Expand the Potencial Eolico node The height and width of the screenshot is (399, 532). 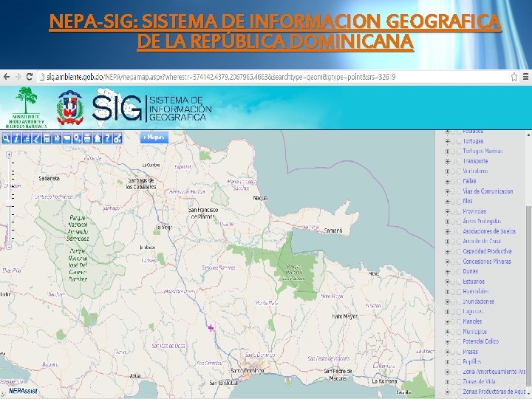[x=447, y=342]
